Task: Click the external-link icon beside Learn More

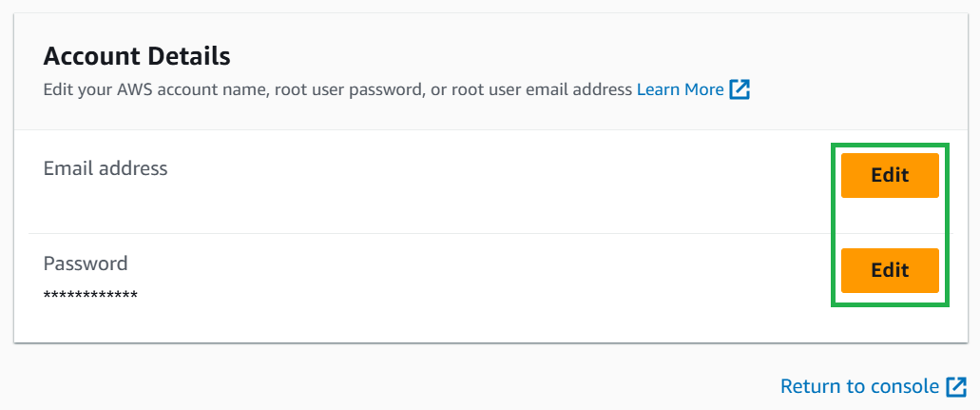Action: coord(740,90)
